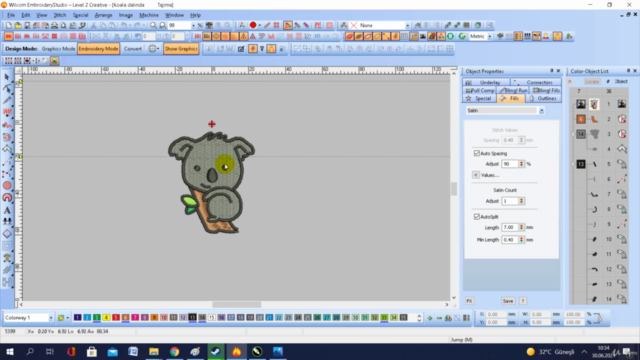Open the Metric units dropdown
This screenshot has height=360, width=640.
(490, 36)
